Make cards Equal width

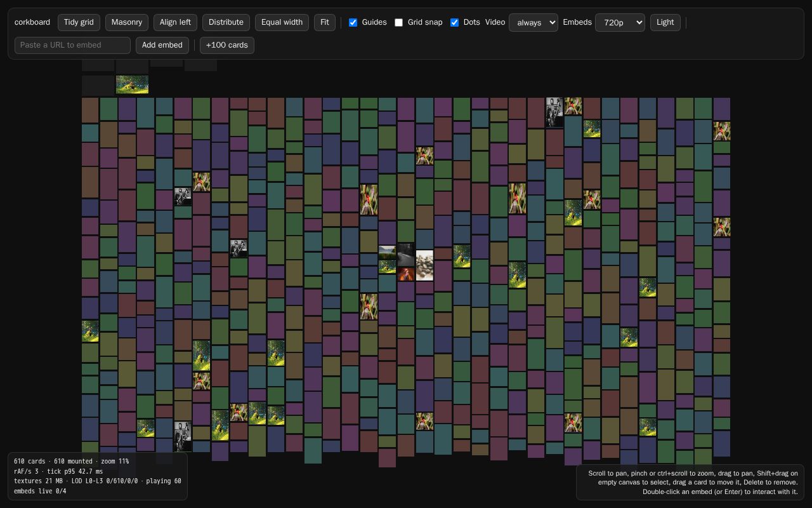pos(282,22)
